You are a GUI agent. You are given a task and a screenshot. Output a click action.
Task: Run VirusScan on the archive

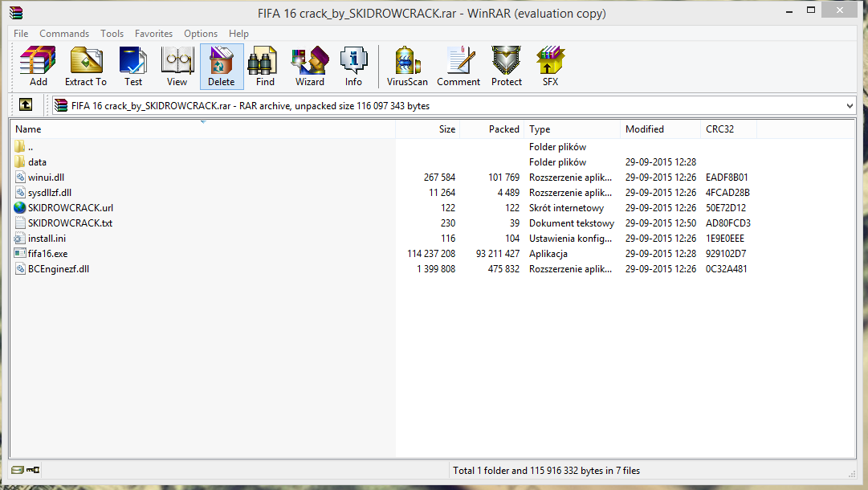407,67
